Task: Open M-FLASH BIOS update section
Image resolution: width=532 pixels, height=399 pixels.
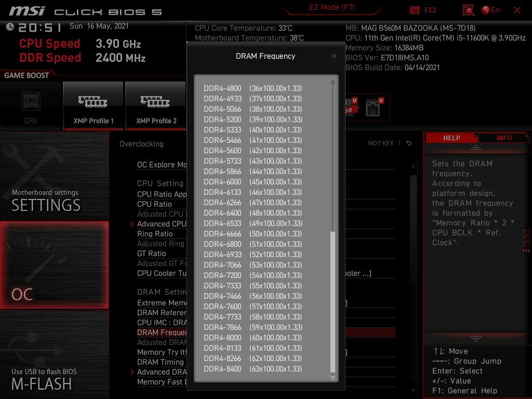Action: (54, 354)
